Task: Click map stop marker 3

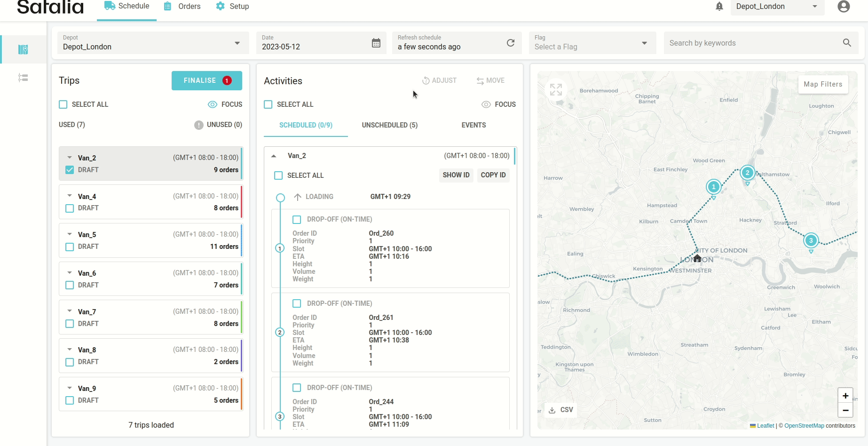Action: 811,240
